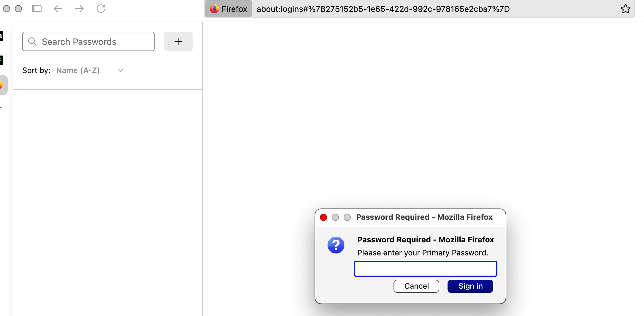
Task: Expand the sort-by chevron arrow
Action: pos(120,70)
